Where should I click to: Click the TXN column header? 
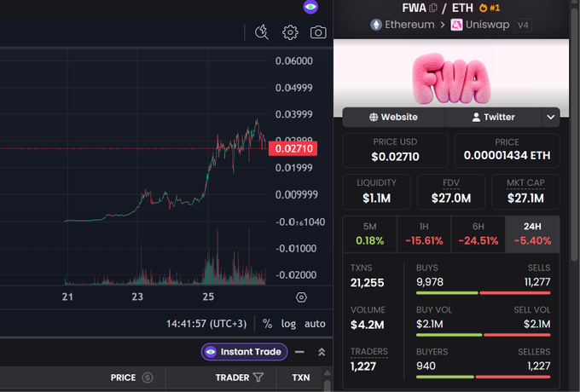click(x=301, y=378)
